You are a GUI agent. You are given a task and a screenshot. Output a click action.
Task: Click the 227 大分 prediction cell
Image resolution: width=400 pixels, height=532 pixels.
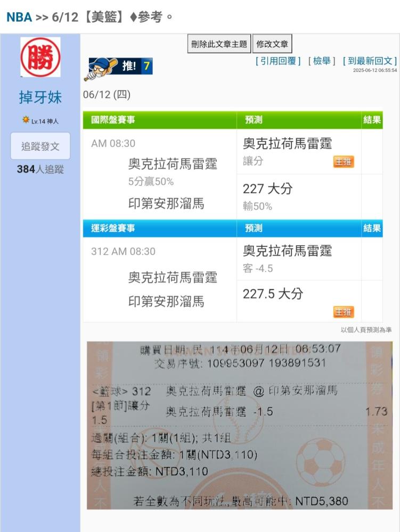[299, 196]
